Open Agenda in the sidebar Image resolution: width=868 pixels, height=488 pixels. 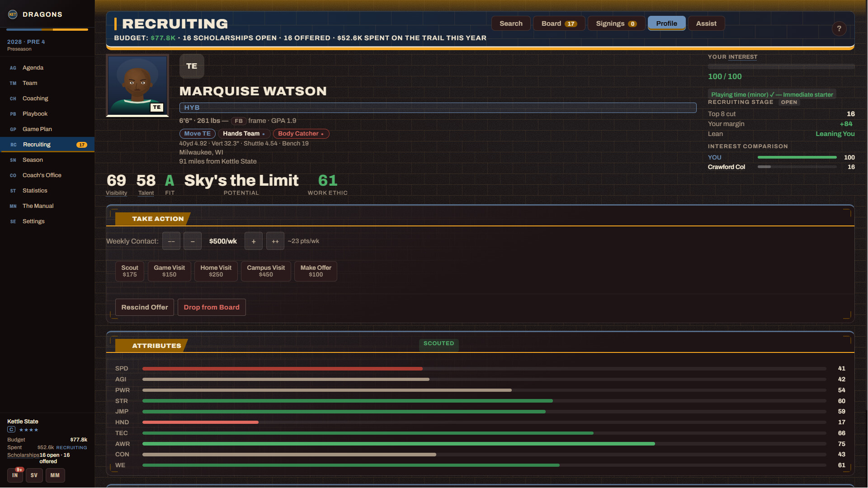click(47, 68)
